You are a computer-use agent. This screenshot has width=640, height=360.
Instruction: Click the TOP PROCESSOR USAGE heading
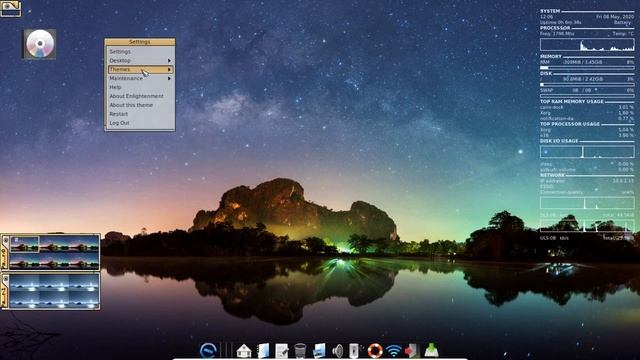click(570, 124)
